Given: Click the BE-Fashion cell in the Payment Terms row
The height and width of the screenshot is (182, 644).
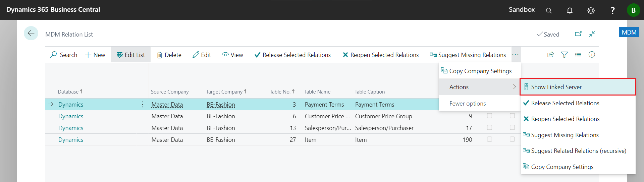Looking at the screenshot, I should pos(221,105).
